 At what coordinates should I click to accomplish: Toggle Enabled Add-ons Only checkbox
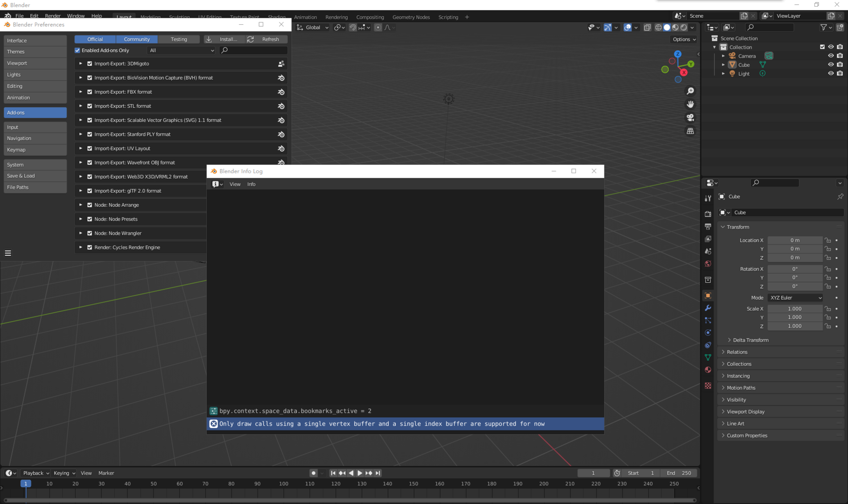[77, 50]
